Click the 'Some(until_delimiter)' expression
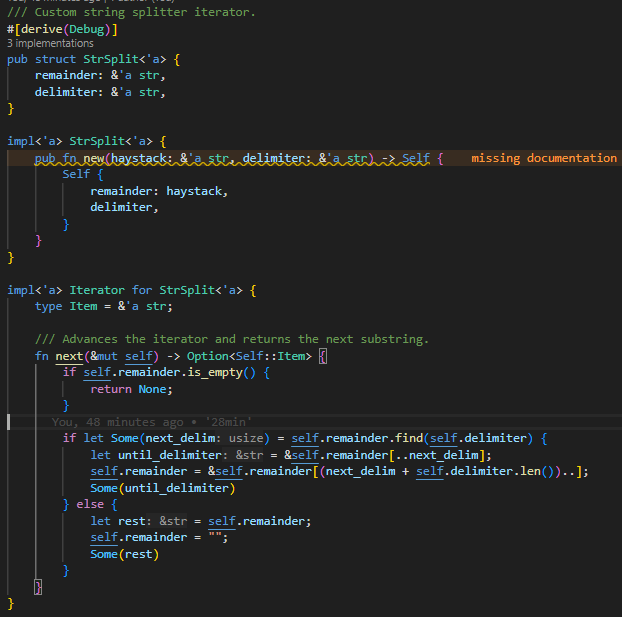 tap(163, 488)
